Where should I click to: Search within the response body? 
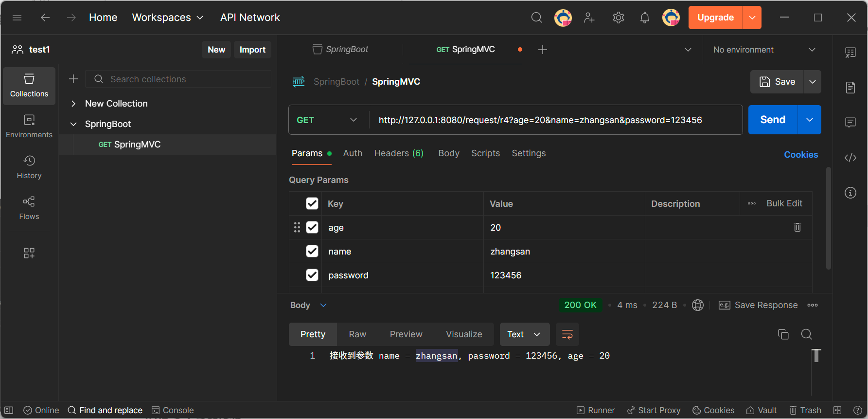click(807, 334)
